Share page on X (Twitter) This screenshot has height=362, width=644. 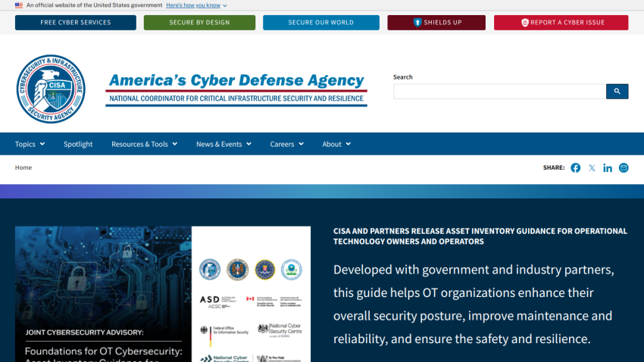pos(592,168)
